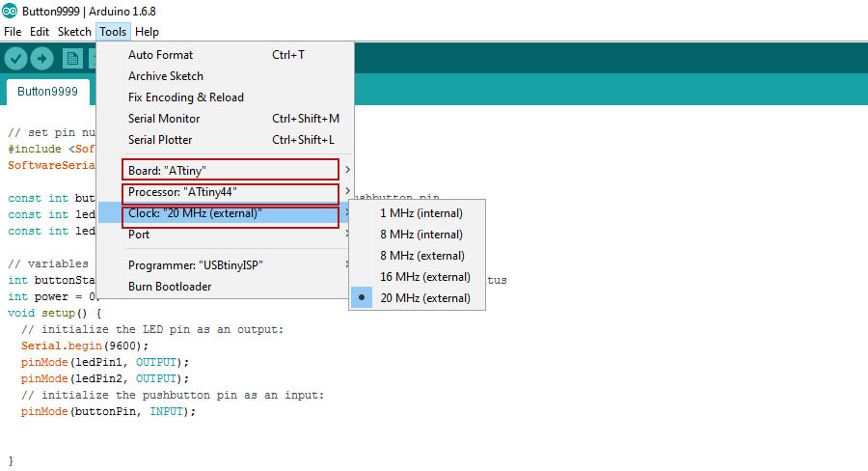Click the pinMode(buttonPin, INPUT) line

point(108,411)
